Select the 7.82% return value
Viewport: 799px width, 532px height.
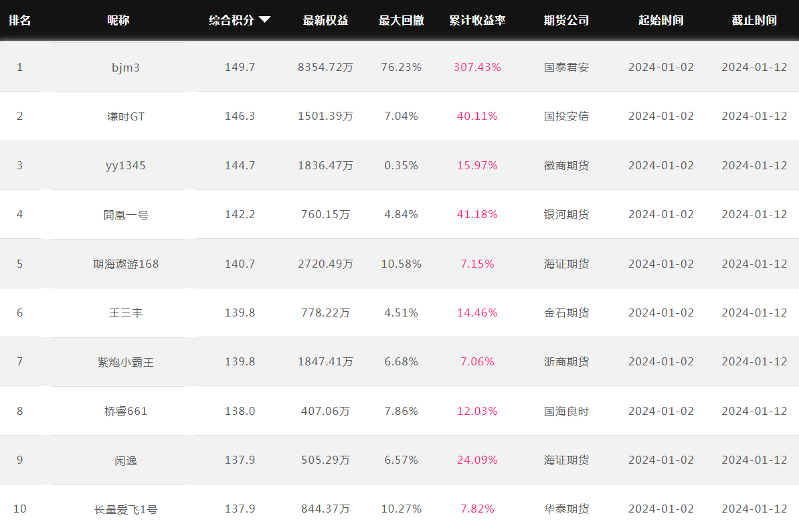(x=477, y=509)
